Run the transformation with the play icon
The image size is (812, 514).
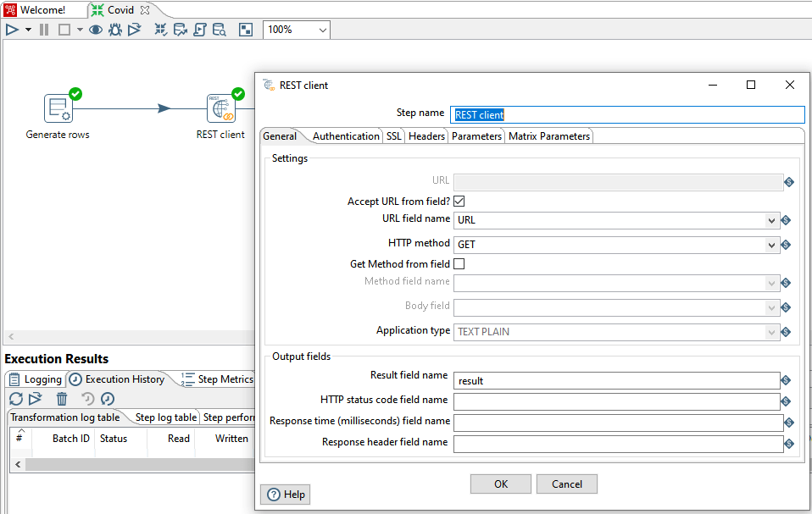pyautogui.click(x=12, y=30)
